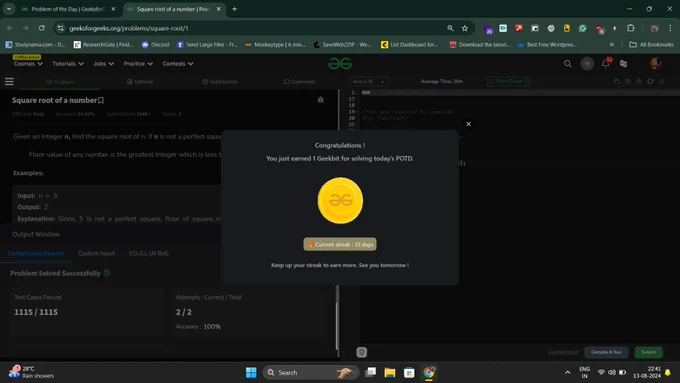Expand the Courses dropdown menu

pyautogui.click(x=28, y=64)
